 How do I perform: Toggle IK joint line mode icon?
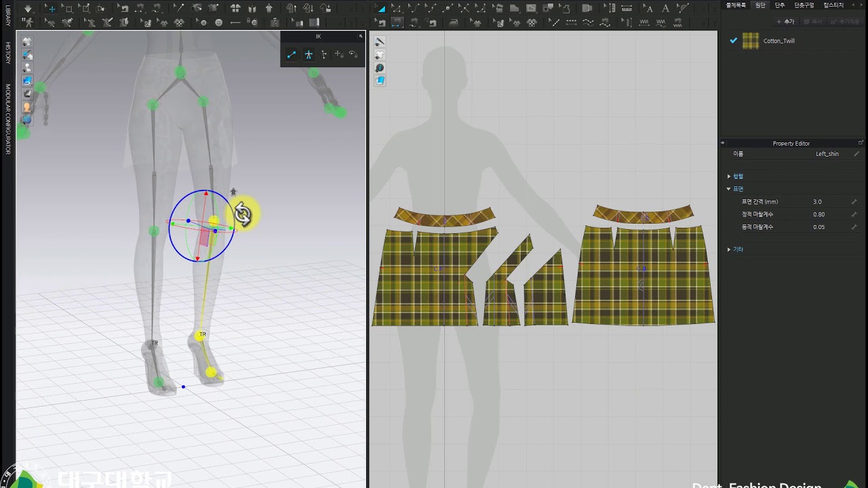pyautogui.click(x=292, y=55)
